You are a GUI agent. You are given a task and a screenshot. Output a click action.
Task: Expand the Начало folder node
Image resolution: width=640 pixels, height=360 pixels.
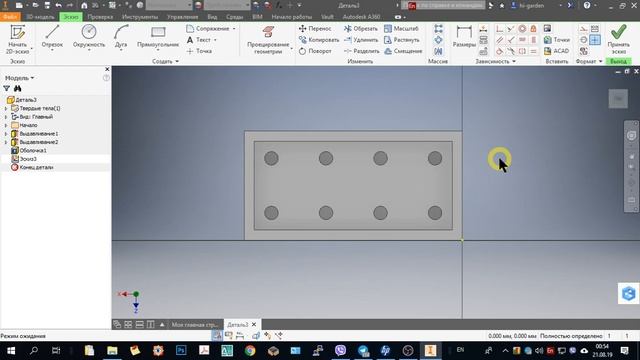6,125
